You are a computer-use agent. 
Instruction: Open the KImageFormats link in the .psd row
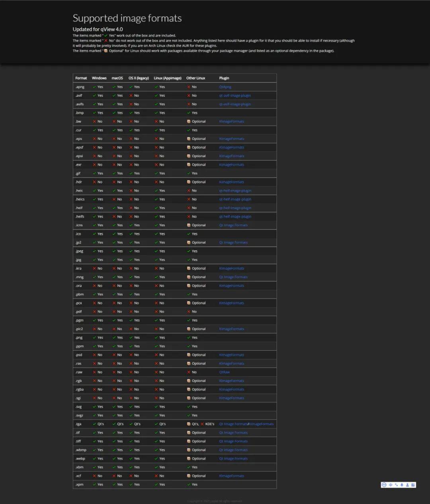pos(231,355)
